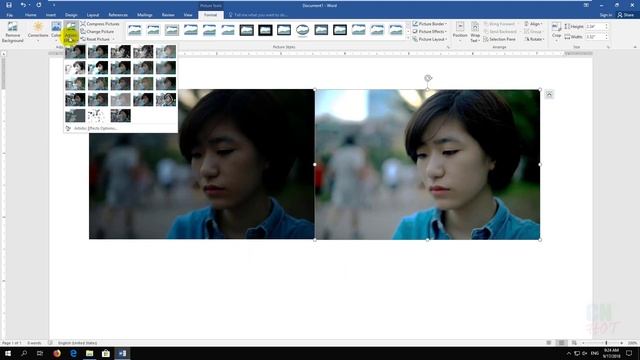
Task: Collapse the ribbon with the arrow
Action: pos(635,47)
